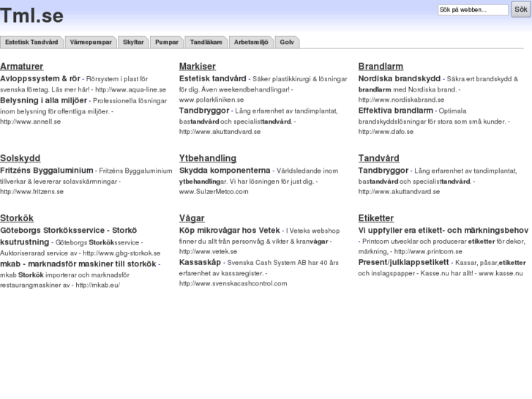Viewport: 532px width, 399px height.
Task: Open the Arbetsmiljö tab
Action: point(251,42)
